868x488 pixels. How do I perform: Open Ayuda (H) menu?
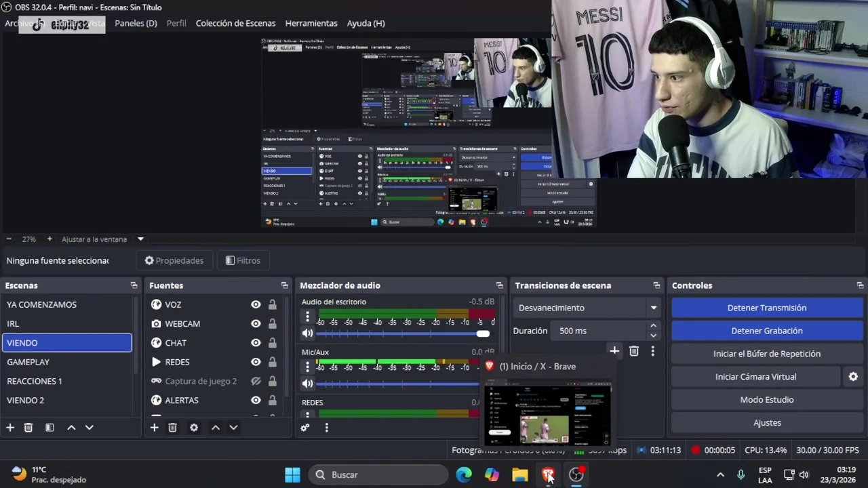tap(366, 23)
